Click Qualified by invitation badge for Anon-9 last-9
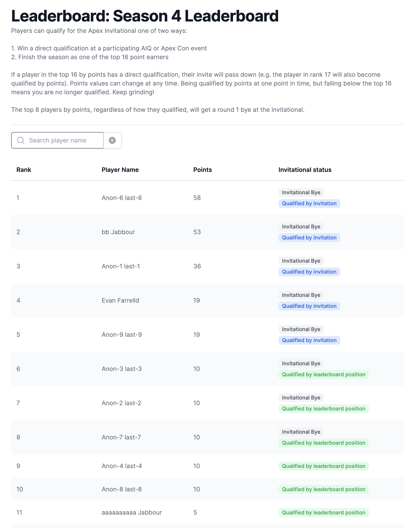The height and width of the screenshot is (528, 420). click(x=309, y=340)
